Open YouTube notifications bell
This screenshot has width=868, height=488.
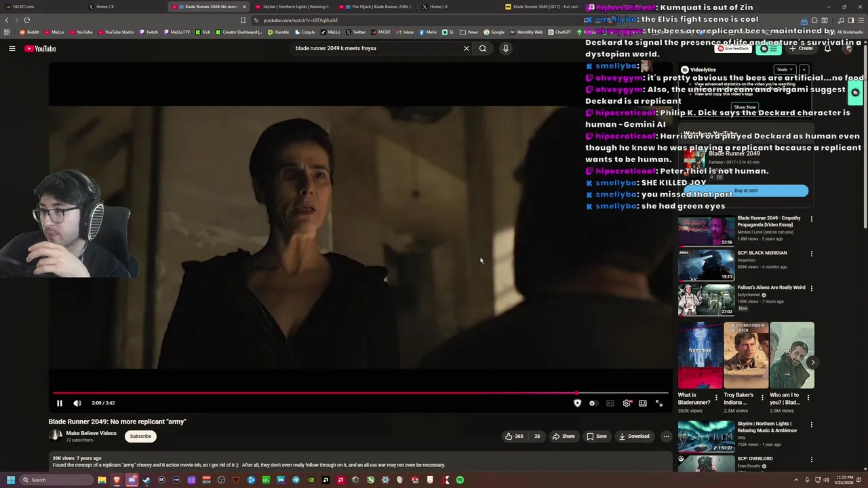[827, 49]
